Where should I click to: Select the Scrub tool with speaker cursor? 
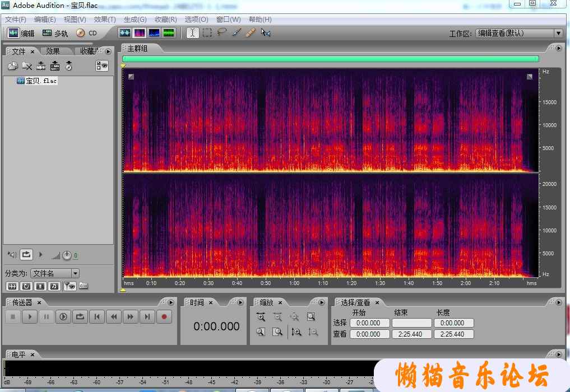pos(266,32)
